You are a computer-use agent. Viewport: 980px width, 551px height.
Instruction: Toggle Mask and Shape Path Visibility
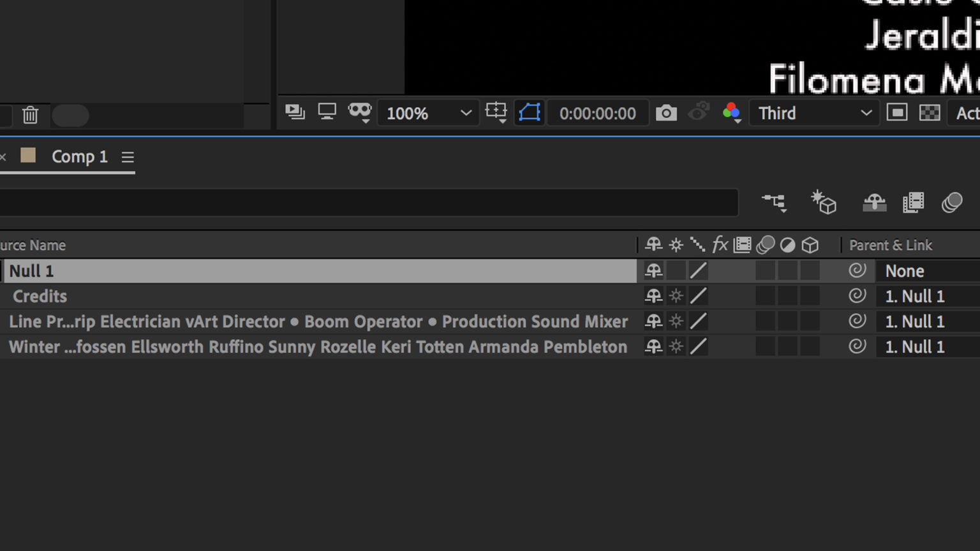click(x=529, y=113)
